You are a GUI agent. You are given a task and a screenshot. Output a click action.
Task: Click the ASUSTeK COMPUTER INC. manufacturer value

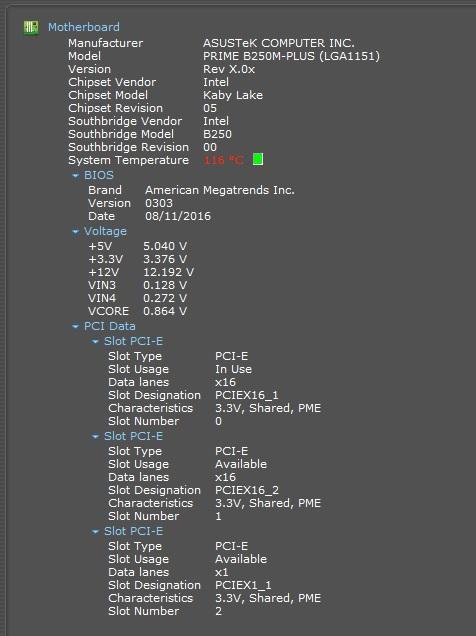point(279,43)
